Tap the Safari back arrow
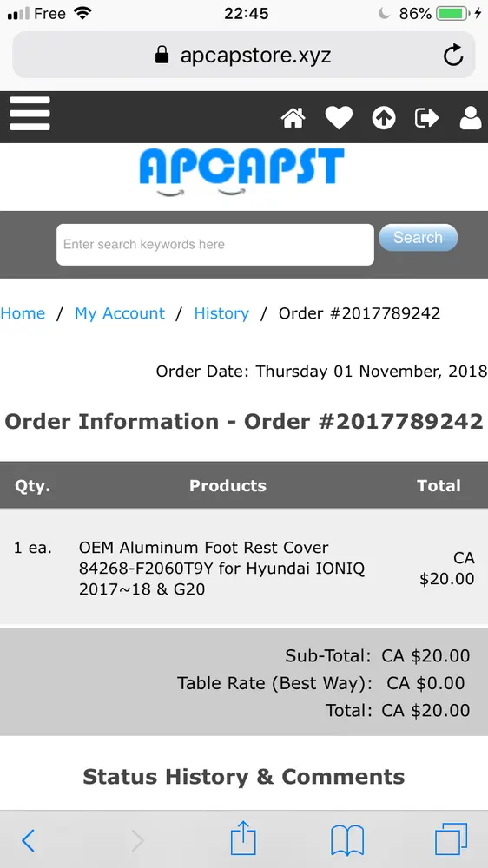 tap(28, 841)
